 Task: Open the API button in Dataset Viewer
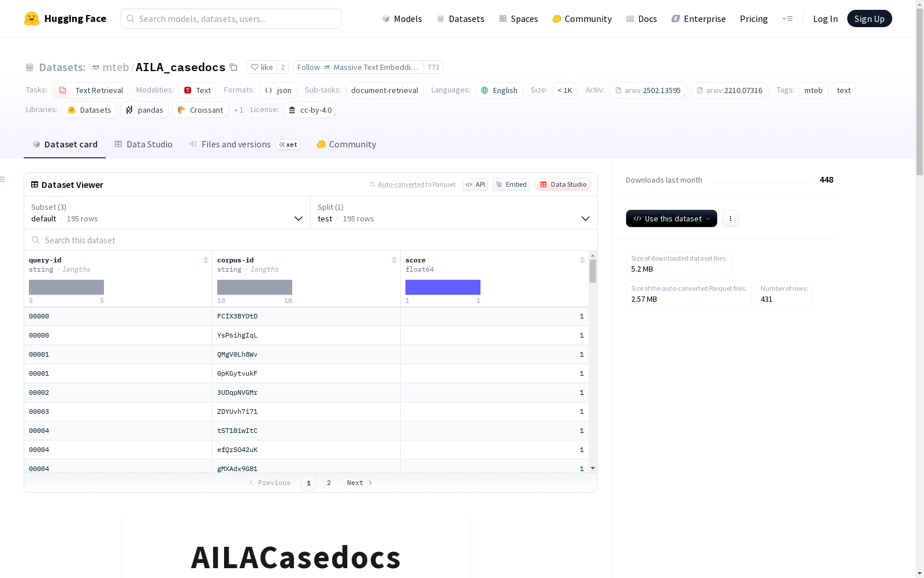[475, 184]
